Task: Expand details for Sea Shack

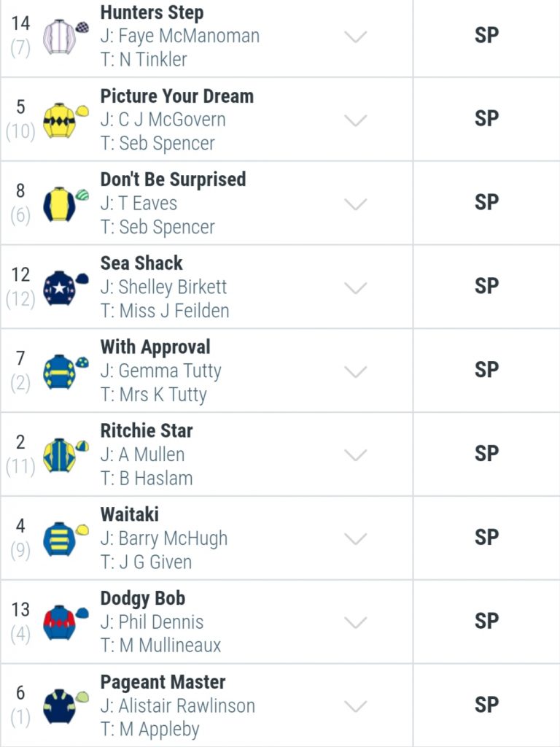Action: [355, 287]
